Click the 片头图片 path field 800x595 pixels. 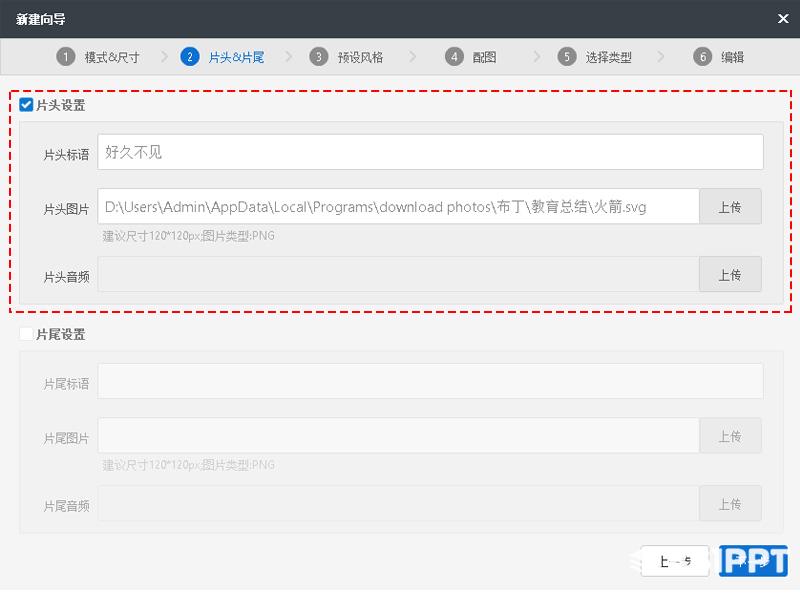(398, 207)
